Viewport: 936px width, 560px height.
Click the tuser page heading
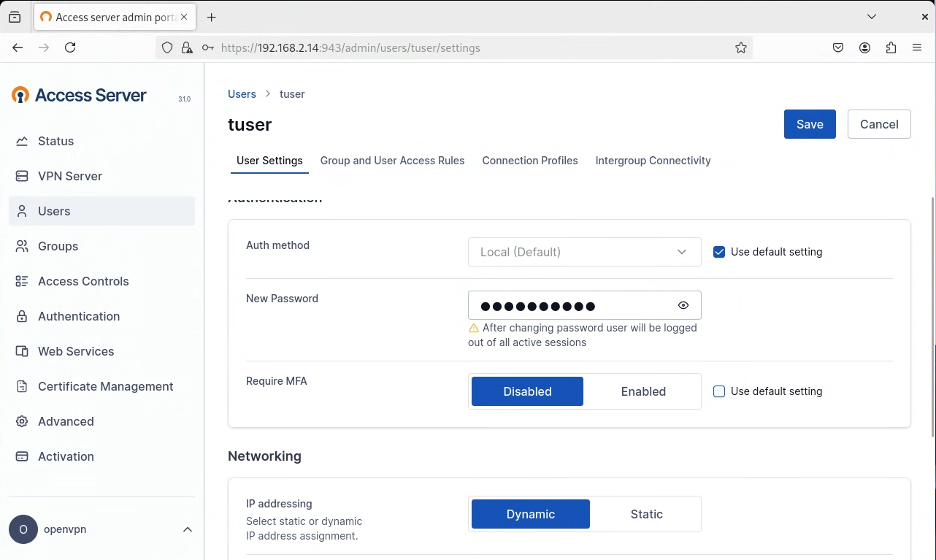250,124
